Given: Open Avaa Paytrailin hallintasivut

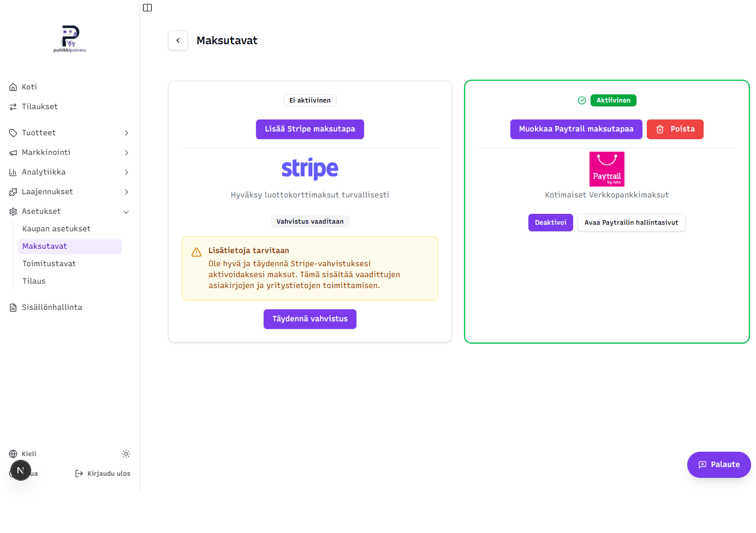Looking at the screenshot, I should [632, 223].
